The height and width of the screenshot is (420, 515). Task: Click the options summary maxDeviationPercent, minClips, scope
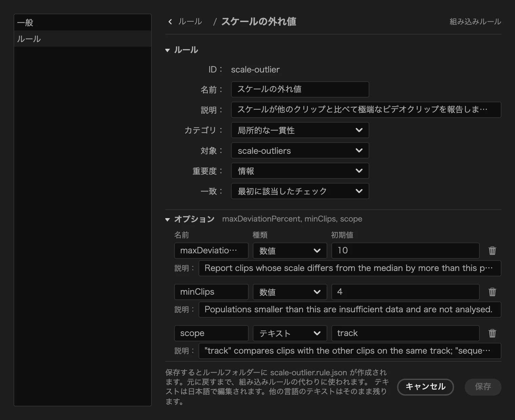click(x=292, y=219)
